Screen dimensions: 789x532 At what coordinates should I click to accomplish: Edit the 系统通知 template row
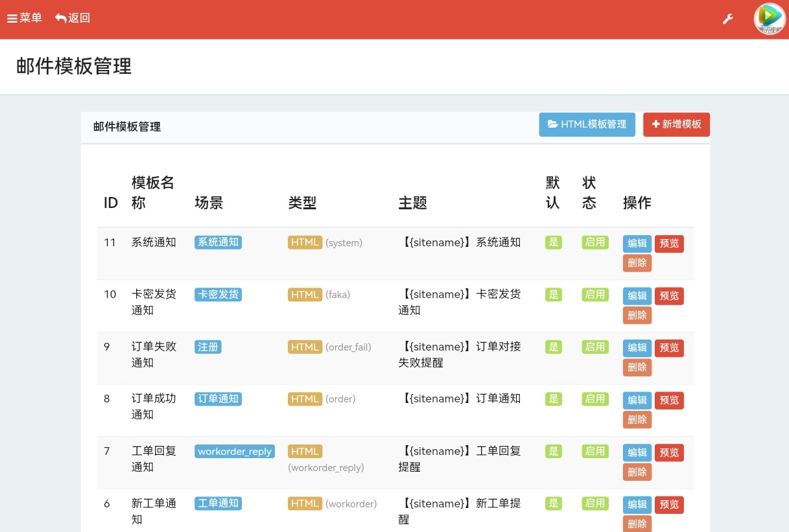[x=637, y=244]
